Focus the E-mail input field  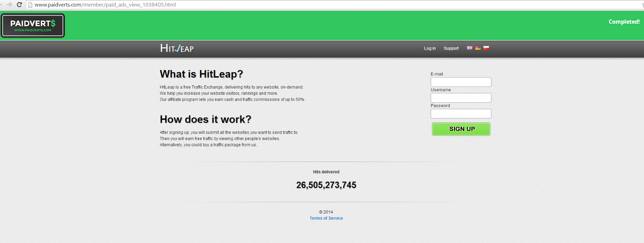(461, 82)
